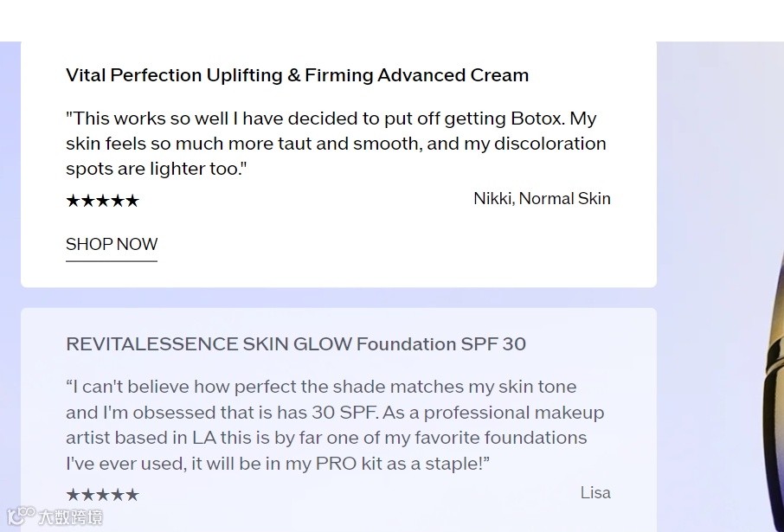Screen dimensions: 784x532
Task: Open the Vital Perfection Uplifting & Firming Advanced Cream title
Action: (x=297, y=75)
